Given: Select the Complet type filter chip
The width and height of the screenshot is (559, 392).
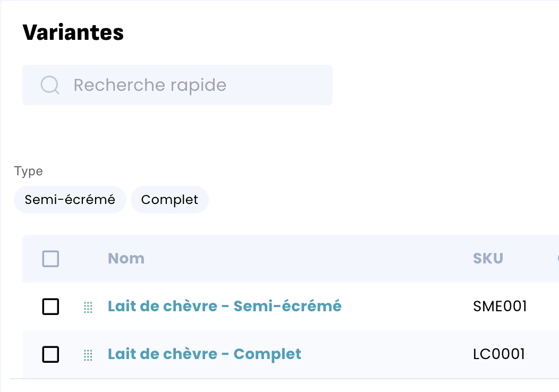Looking at the screenshot, I should (170, 200).
